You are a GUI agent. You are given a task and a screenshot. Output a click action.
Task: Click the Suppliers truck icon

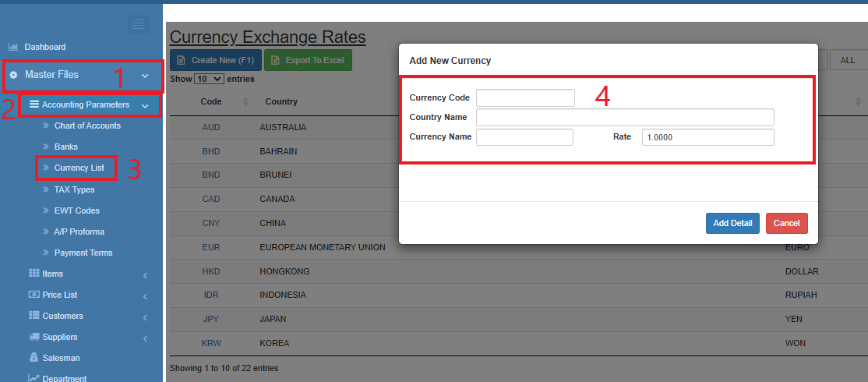point(34,337)
